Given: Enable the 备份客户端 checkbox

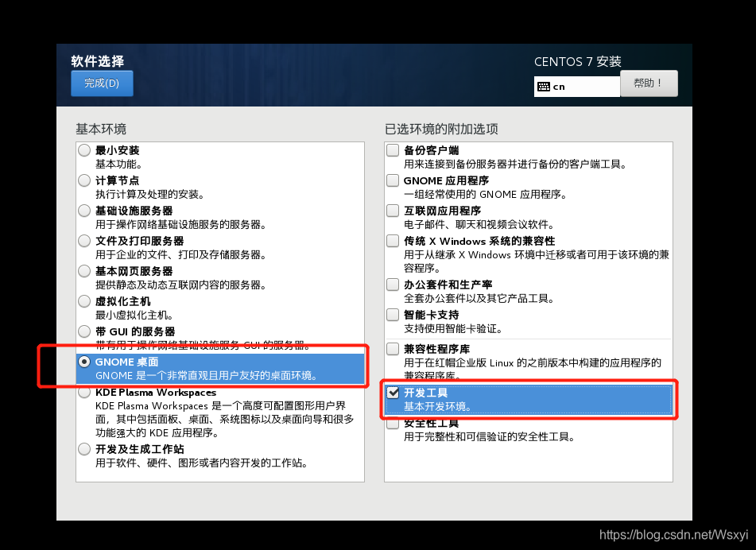Looking at the screenshot, I should click(x=393, y=150).
